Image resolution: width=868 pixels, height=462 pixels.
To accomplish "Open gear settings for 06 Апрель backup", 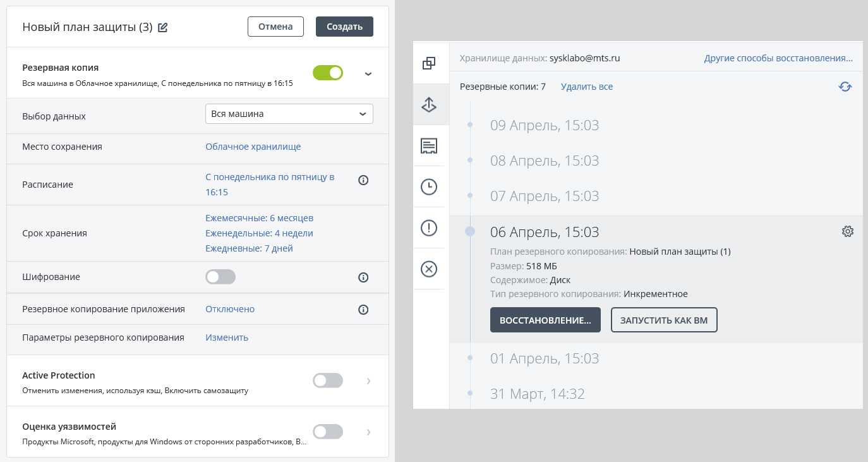I will [848, 232].
